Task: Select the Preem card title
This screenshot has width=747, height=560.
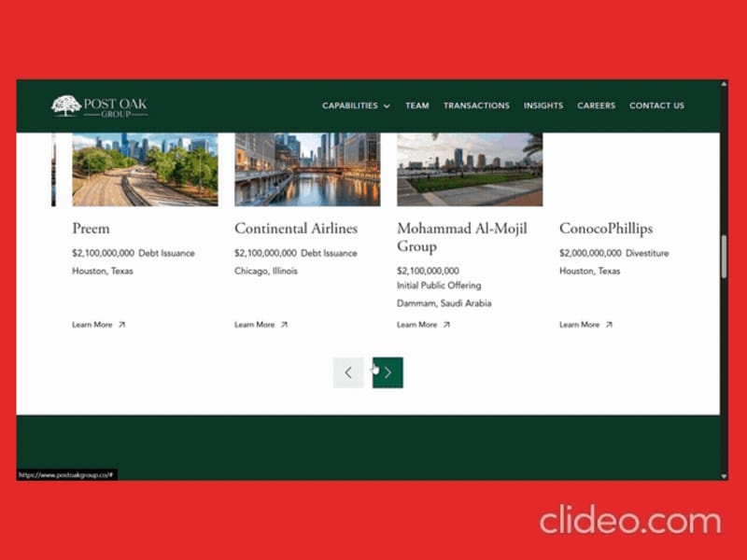Action: [x=91, y=229]
